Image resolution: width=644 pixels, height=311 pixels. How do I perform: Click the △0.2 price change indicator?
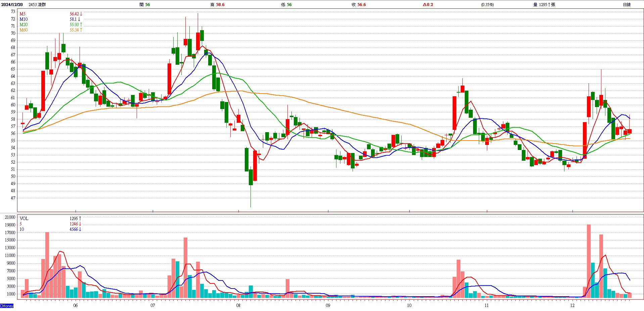tap(428, 4)
